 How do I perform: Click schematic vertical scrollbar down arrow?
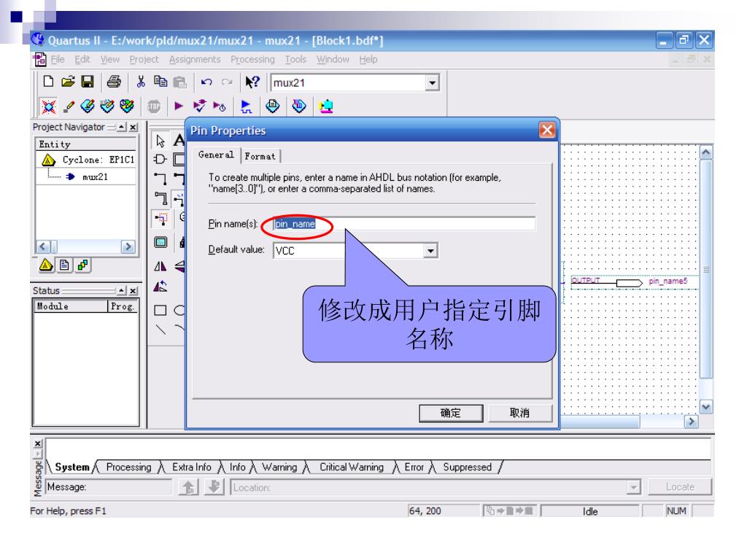[706, 407]
